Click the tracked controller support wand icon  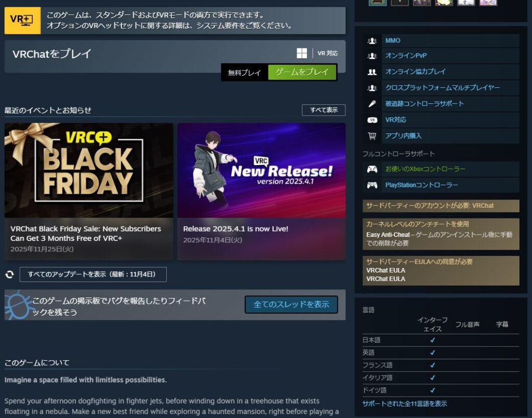pyautogui.click(x=372, y=104)
